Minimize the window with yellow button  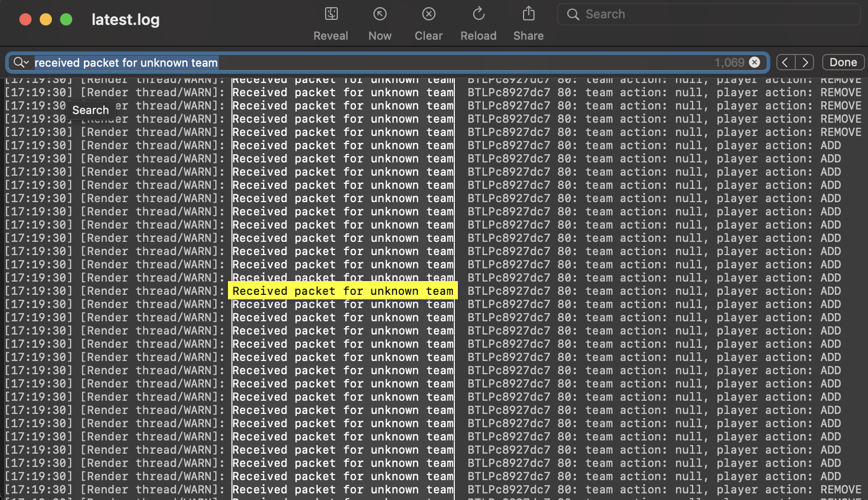46,19
